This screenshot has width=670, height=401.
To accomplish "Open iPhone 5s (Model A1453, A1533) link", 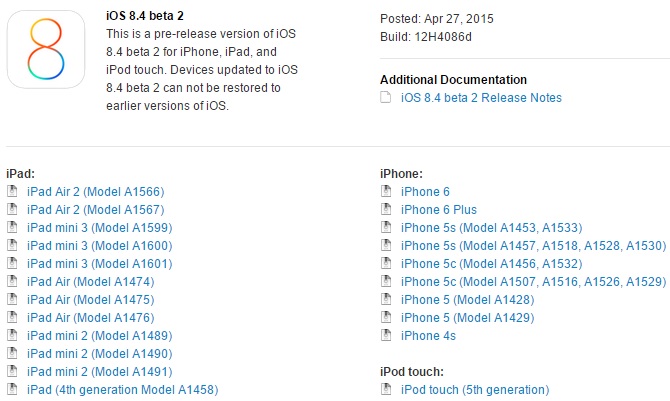I will [x=491, y=228].
